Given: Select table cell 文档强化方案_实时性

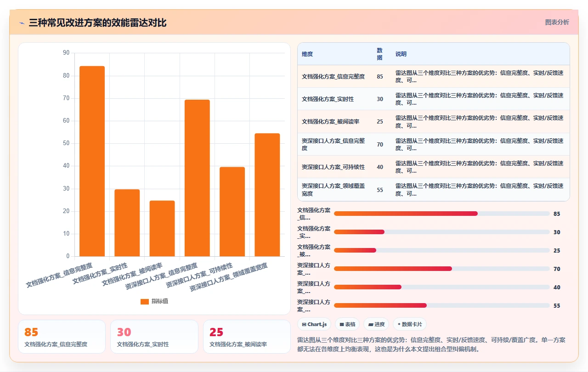Looking at the screenshot, I should [x=335, y=99].
